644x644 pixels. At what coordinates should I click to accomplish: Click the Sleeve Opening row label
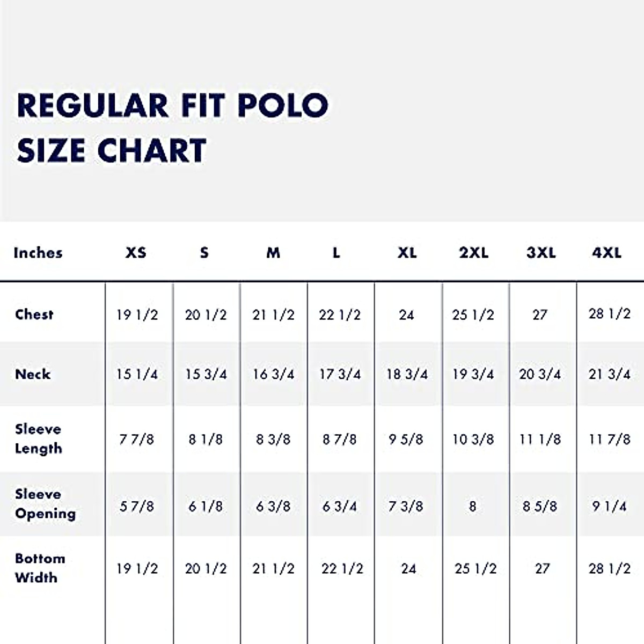[45, 504]
